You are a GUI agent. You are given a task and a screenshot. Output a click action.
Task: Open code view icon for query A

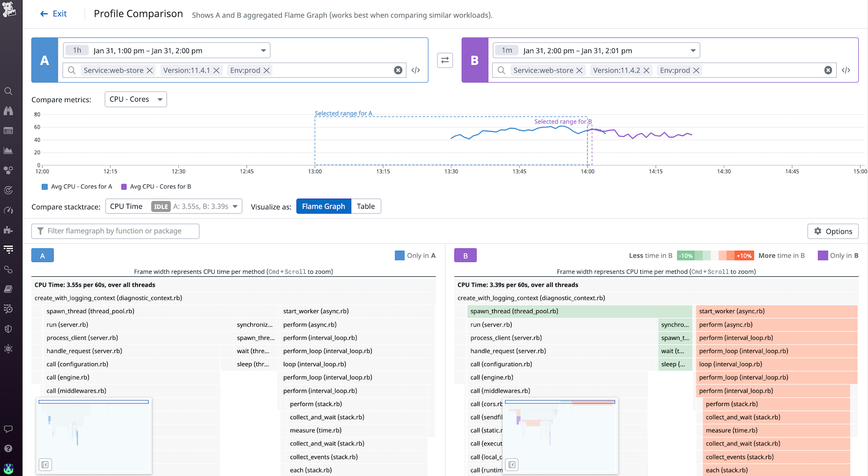(x=416, y=70)
